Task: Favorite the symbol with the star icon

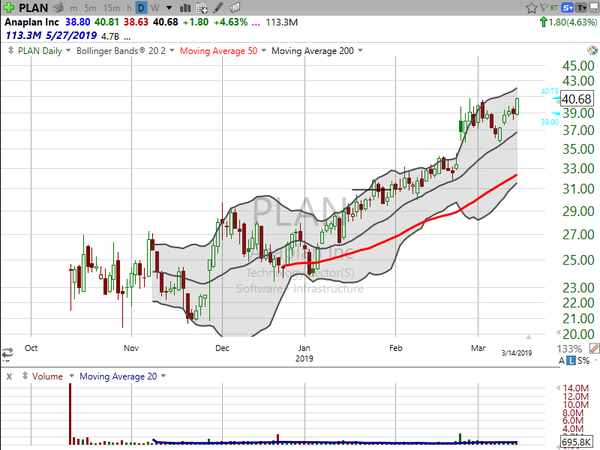Action: point(531,8)
